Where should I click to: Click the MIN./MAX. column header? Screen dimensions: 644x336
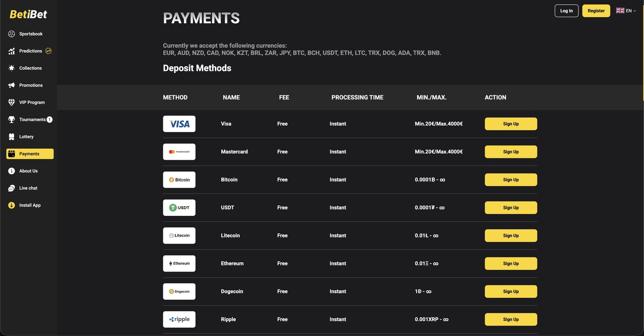[431, 98]
